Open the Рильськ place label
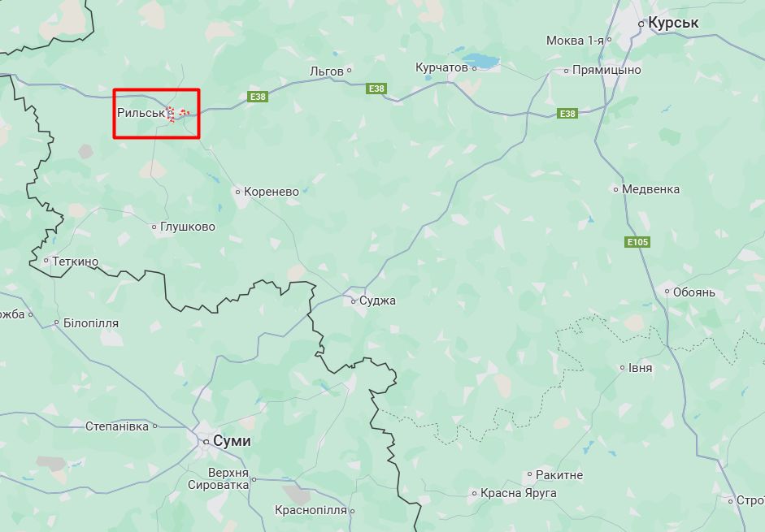The width and height of the screenshot is (765, 532). [141, 113]
